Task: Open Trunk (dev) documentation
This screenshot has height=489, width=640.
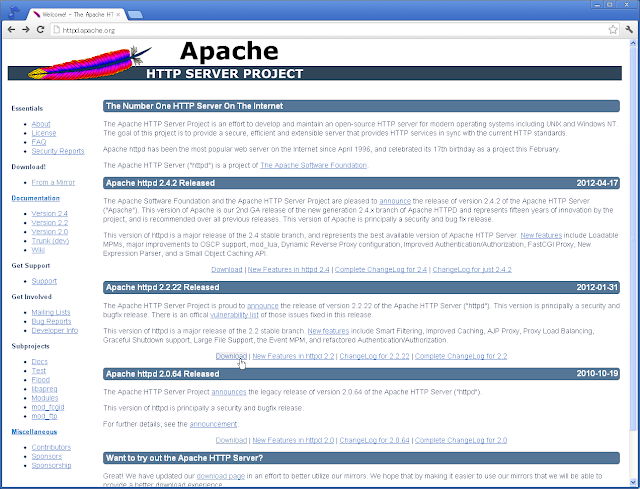Action: coord(50,241)
